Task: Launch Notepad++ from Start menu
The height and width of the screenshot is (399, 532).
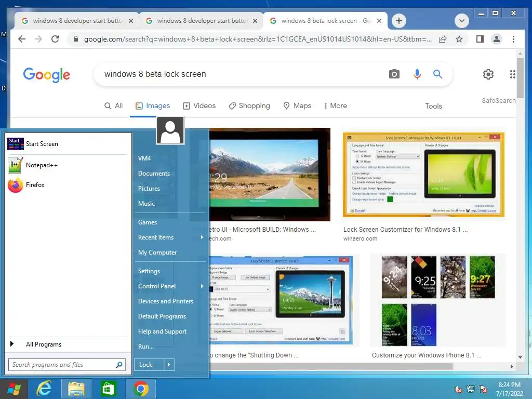Action: click(x=67, y=165)
